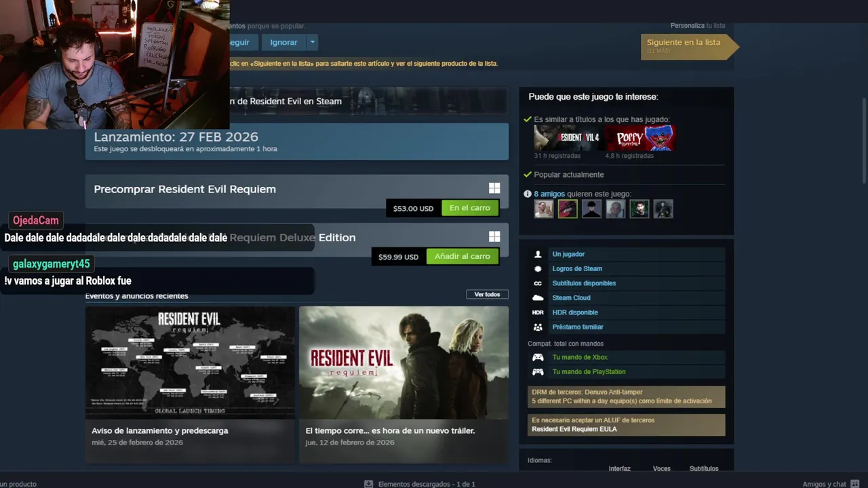Open Resident Evil Requiem EULA link
Image resolution: width=868 pixels, height=488 pixels.
tap(574, 429)
